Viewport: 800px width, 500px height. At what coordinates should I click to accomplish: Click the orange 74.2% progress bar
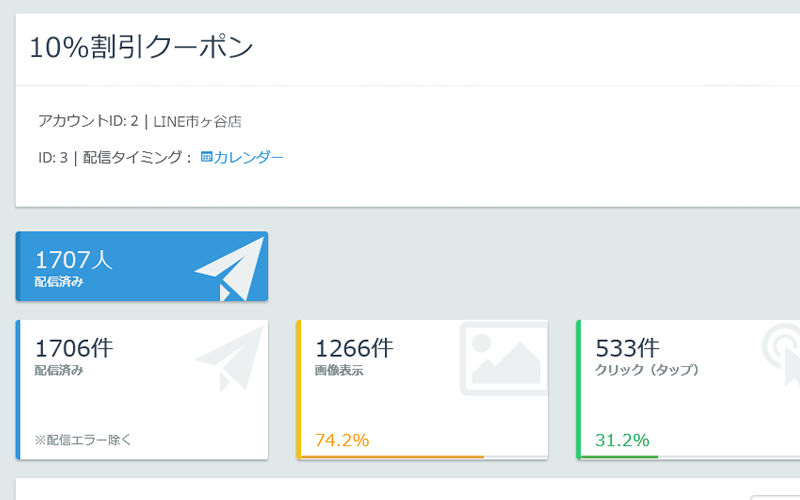click(x=391, y=457)
